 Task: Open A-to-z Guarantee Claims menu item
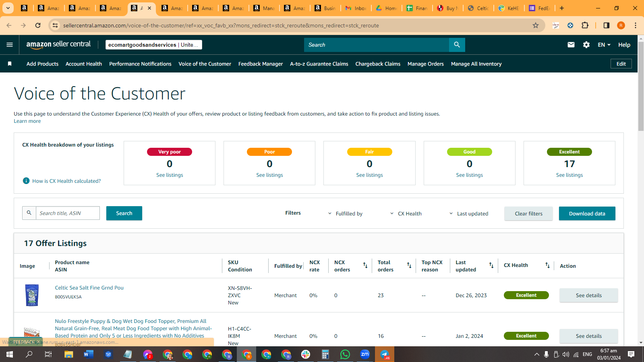tap(319, 64)
